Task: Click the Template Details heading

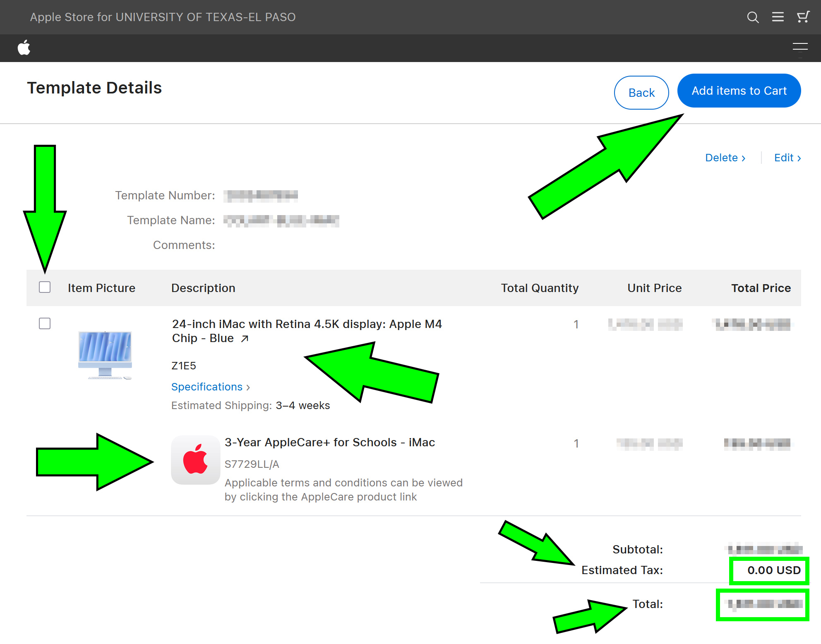Action: [94, 88]
